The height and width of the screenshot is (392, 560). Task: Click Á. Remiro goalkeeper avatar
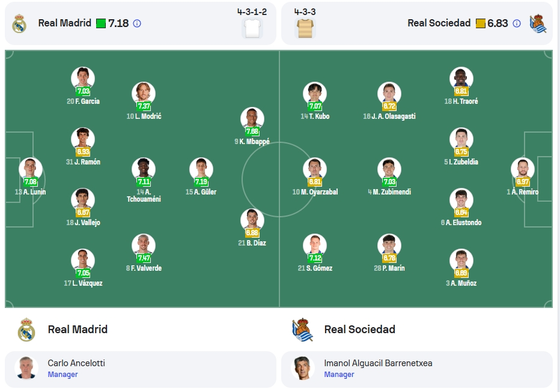523,169
